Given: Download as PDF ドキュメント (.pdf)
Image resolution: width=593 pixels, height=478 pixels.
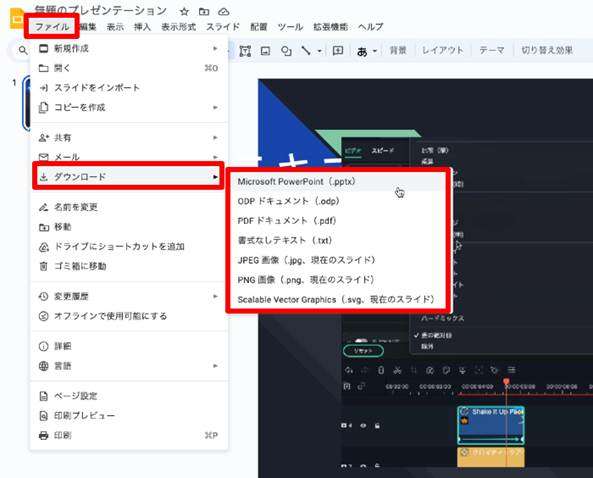Looking at the screenshot, I should pyautogui.click(x=338, y=221).
